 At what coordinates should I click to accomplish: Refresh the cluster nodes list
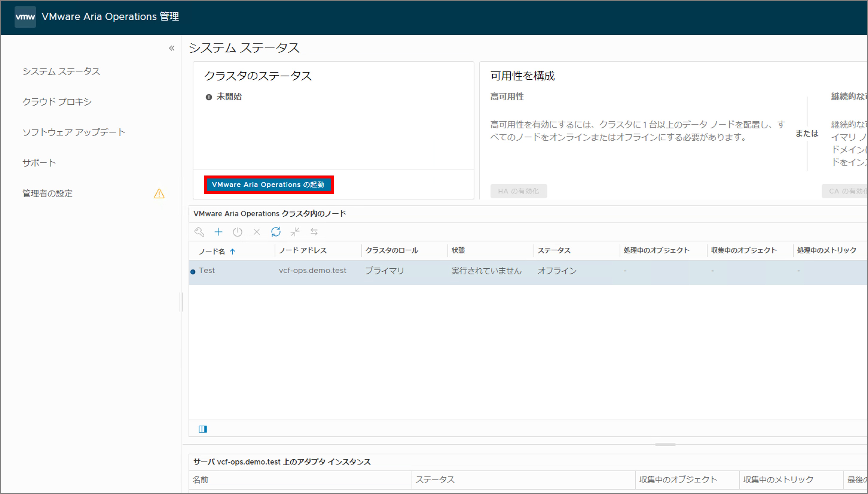pos(276,232)
